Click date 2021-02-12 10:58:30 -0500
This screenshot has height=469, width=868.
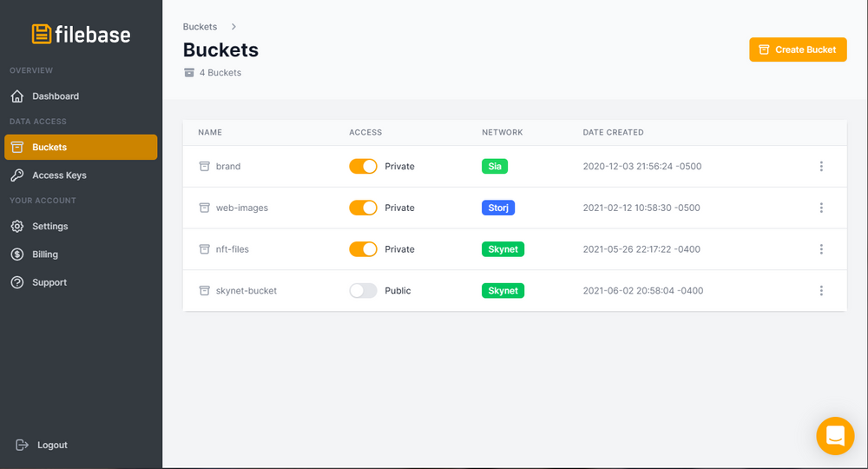click(x=641, y=208)
